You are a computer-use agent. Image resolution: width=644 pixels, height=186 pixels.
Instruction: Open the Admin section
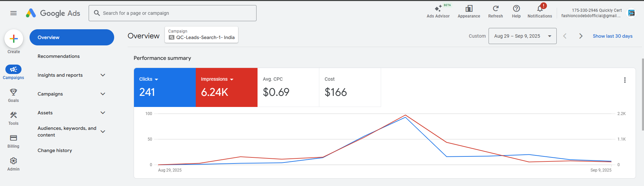tap(13, 164)
